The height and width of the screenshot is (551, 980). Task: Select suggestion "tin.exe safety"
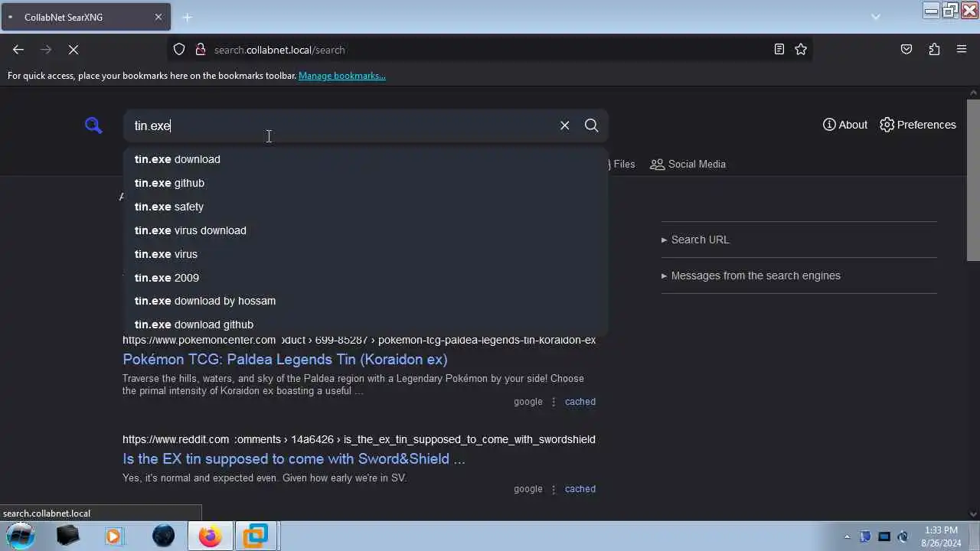tap(366, 207)
